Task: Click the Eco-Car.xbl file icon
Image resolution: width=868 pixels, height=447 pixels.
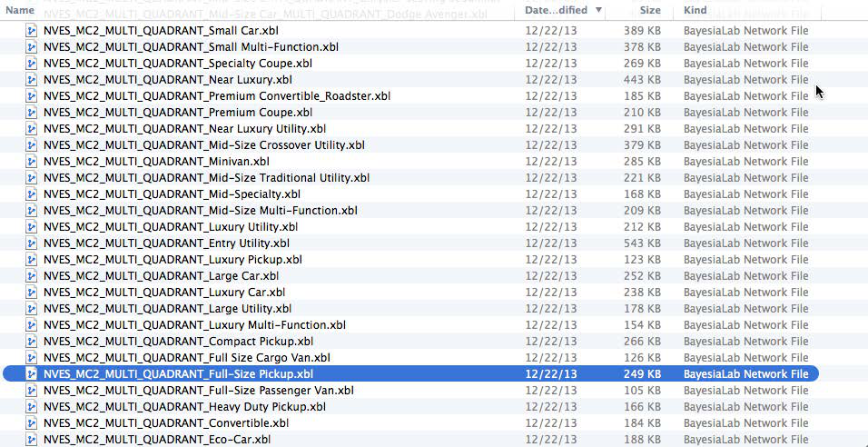Action: tap(32, 440)
